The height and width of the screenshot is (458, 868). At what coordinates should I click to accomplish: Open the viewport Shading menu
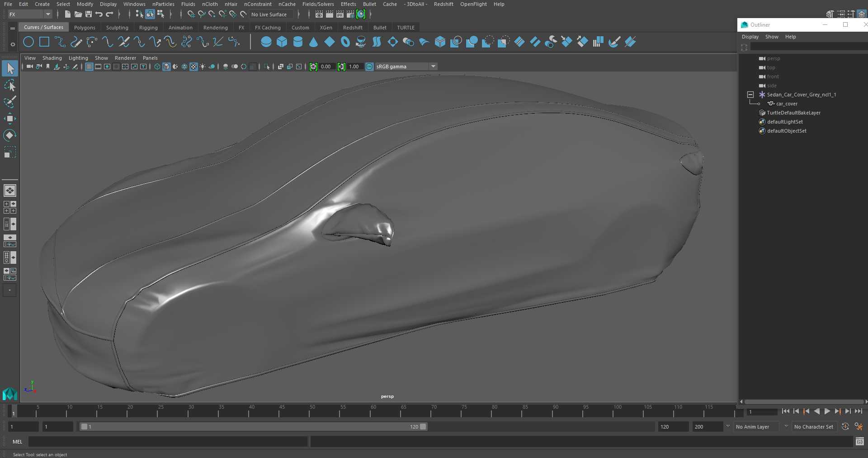click(x=52, y=58)
